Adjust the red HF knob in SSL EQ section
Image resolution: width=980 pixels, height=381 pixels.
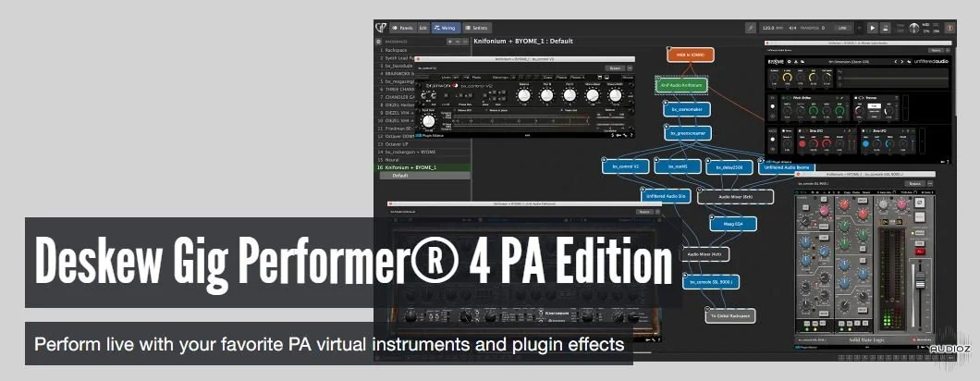click(x=844, y=204)
